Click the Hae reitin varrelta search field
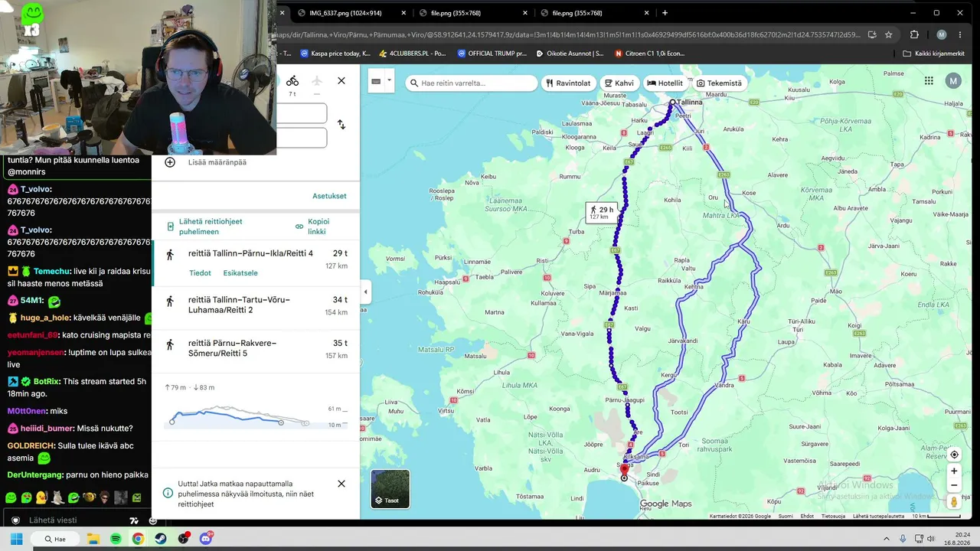 (x=472, y=83)
